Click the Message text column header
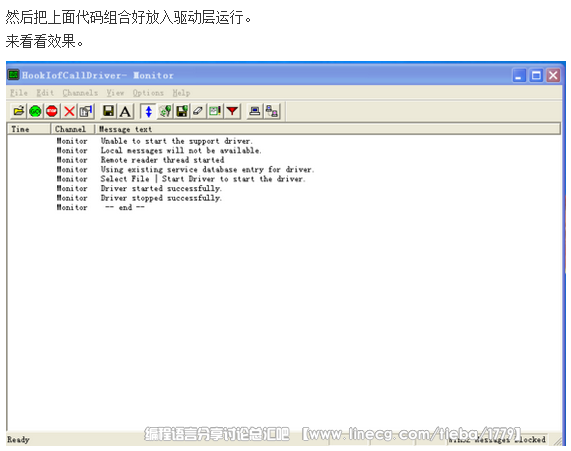Screen dimensions: 571x451 point(327,129)
